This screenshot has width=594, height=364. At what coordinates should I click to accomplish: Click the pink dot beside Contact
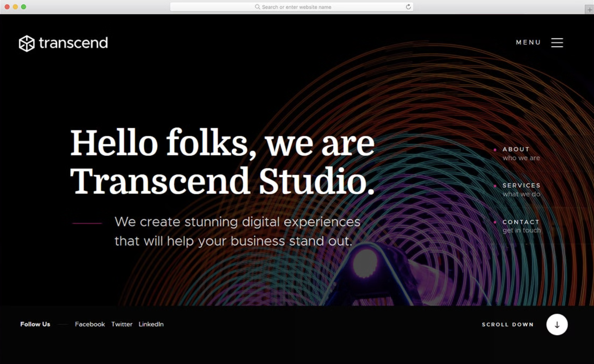pyautogui.click(x=495, y=222)
